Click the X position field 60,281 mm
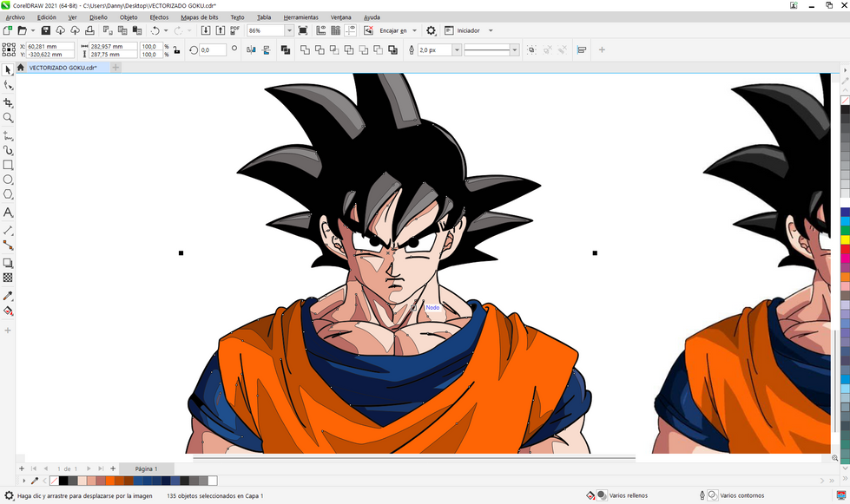The width and height of the screenshot is (850, 504). [x=50, y=47]
